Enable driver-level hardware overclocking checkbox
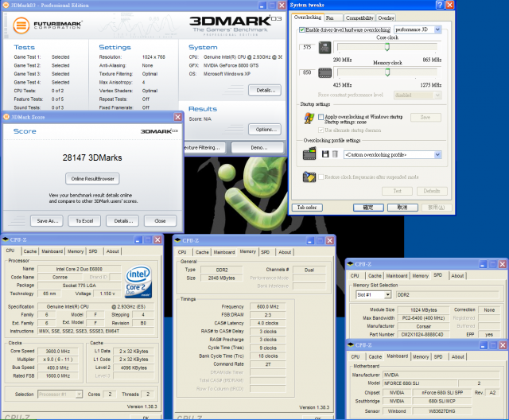The width and height of the screenshot is (509, 420). (x=302, y=30)
